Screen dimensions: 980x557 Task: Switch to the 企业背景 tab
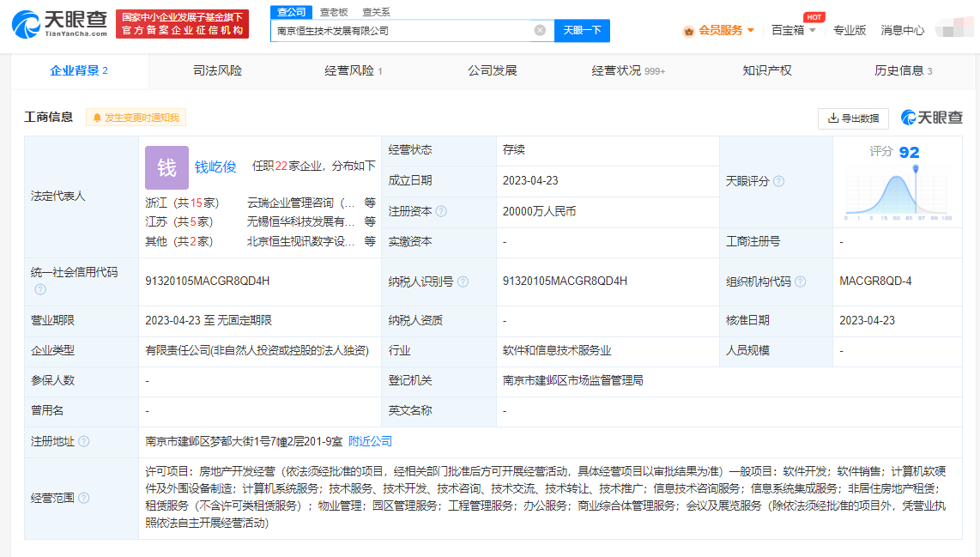pos(79,70)
